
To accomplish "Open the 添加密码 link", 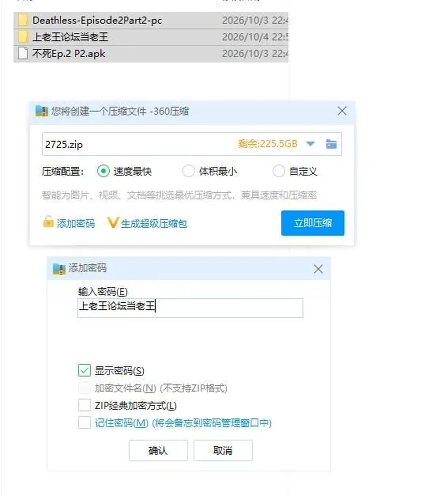I will pos(76,223).
